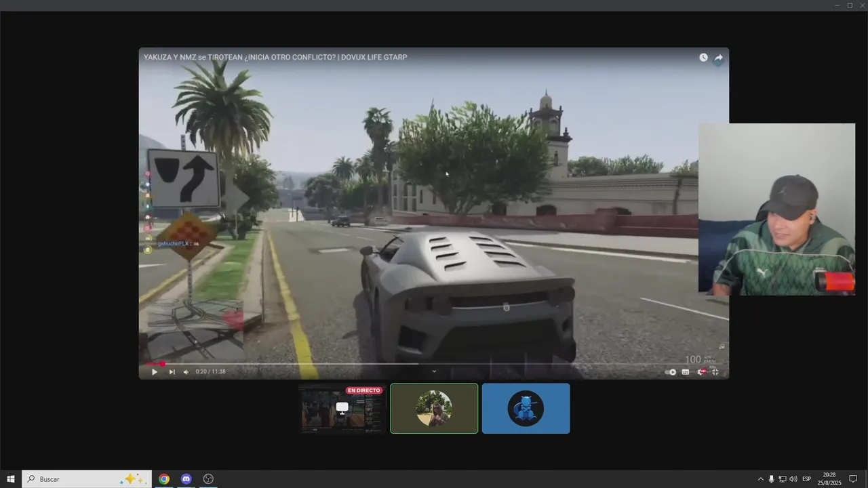Skip to the next video
The width and height of the screenshot is (868, 488).
pyautogui.click(x=172, y=371)
